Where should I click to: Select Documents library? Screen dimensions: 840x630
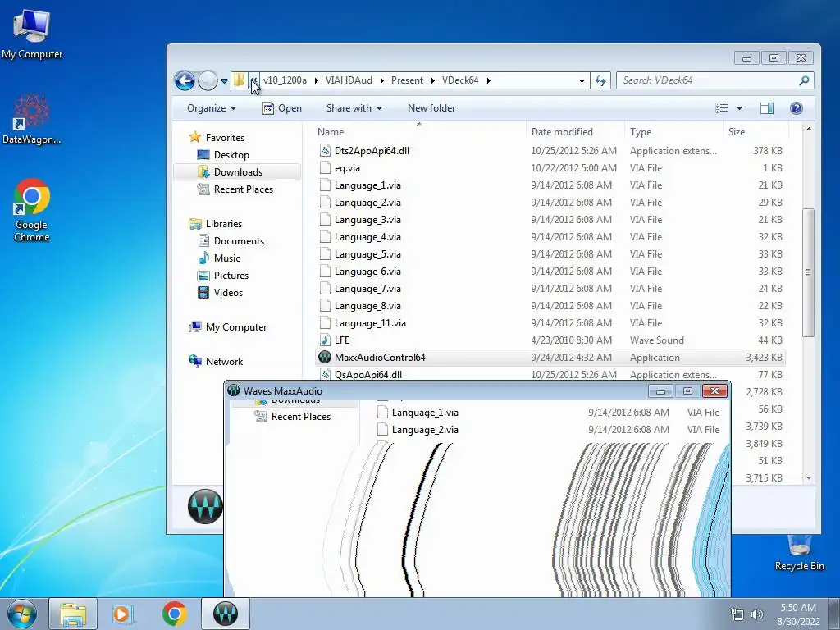[239, 241]
